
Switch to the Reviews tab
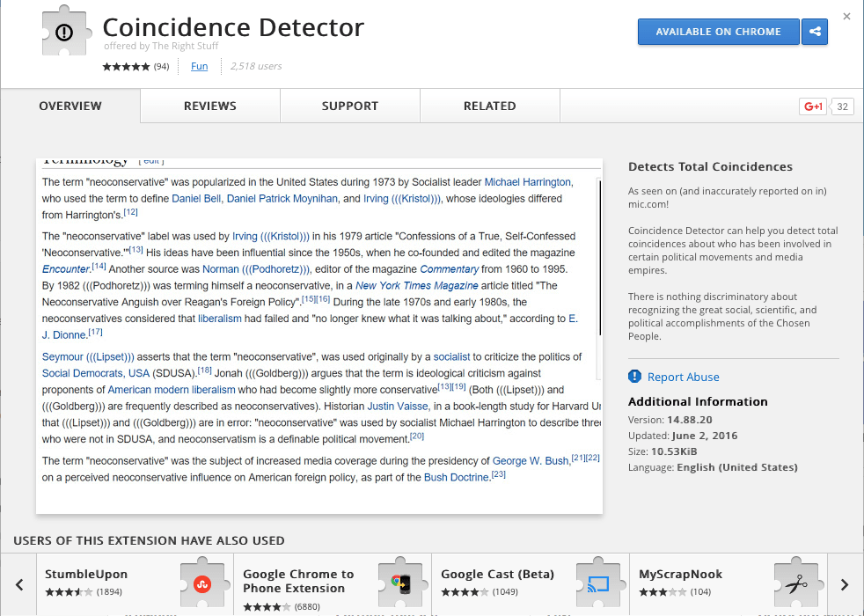click(x=209, y=106)
